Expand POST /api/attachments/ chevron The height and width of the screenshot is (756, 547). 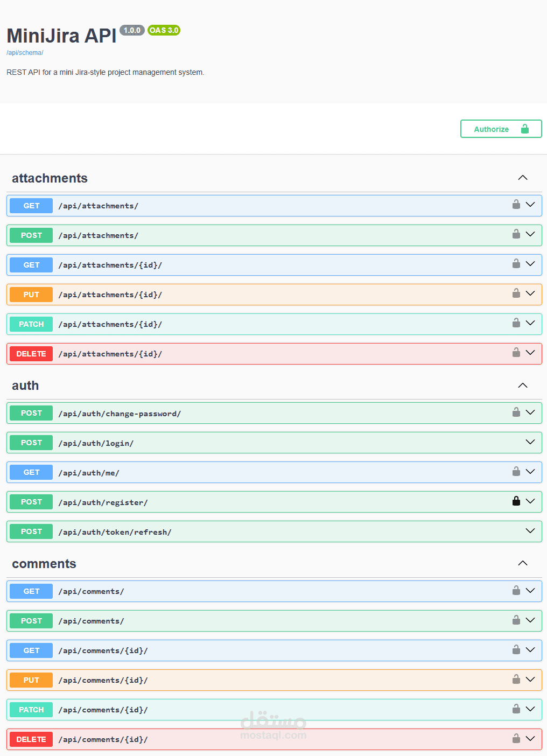click(x=530, y=234)
